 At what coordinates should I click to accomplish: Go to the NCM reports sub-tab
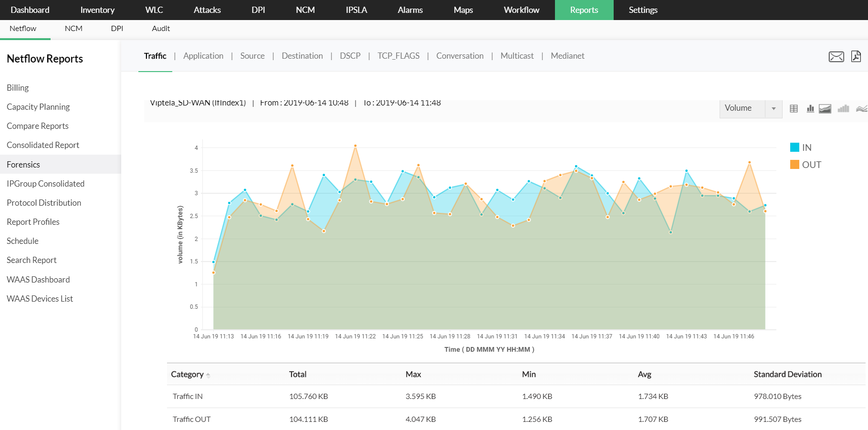tap(73, 29)
